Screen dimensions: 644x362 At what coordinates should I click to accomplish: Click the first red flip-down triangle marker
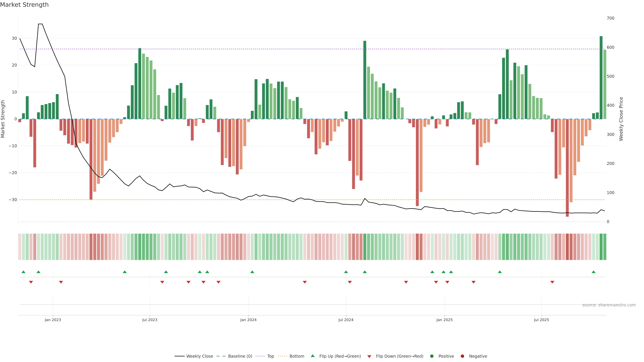pos(31,282)
